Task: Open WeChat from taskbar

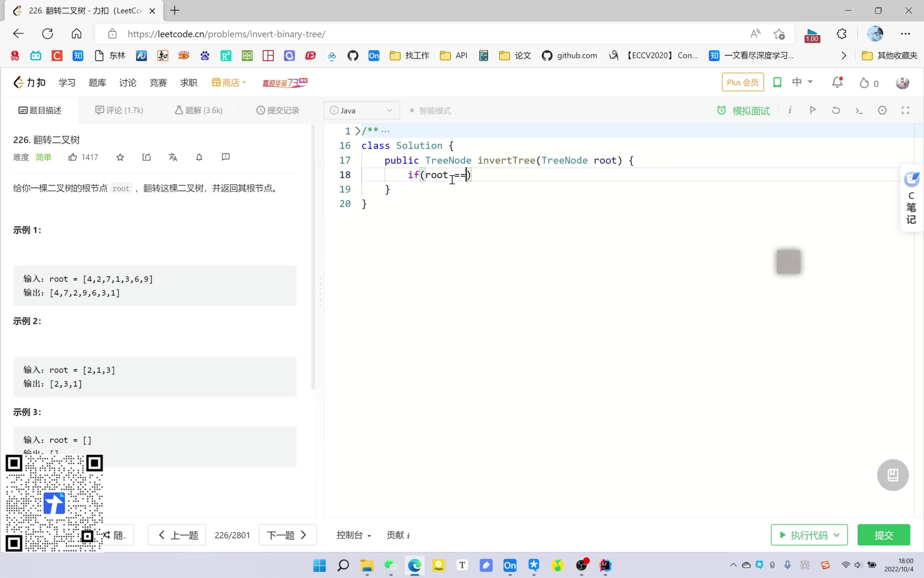Action: click(391, 565)
